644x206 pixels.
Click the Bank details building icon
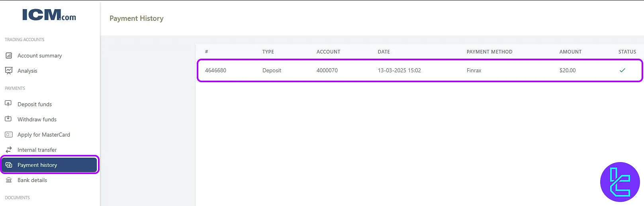pos(8,180)
